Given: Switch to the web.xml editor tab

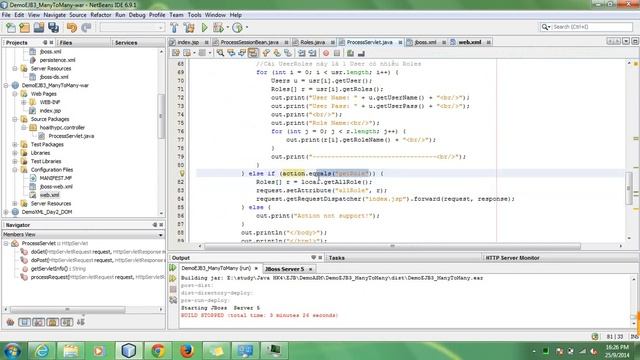Looking at the screenshot, I should pos(469,42).
